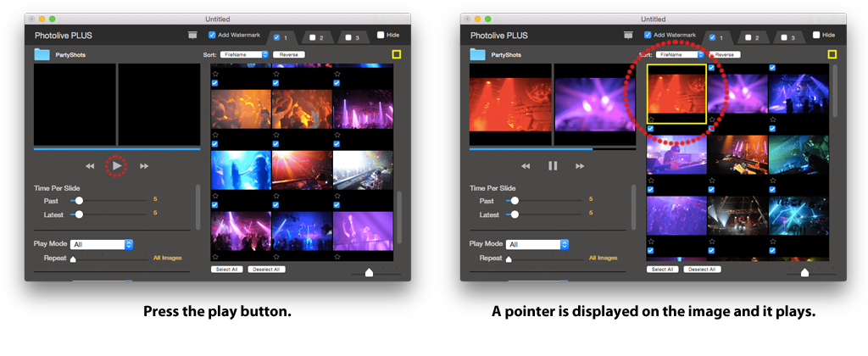Start slideshow with play button in left window

pyautogui.click(x=117, y=165)
